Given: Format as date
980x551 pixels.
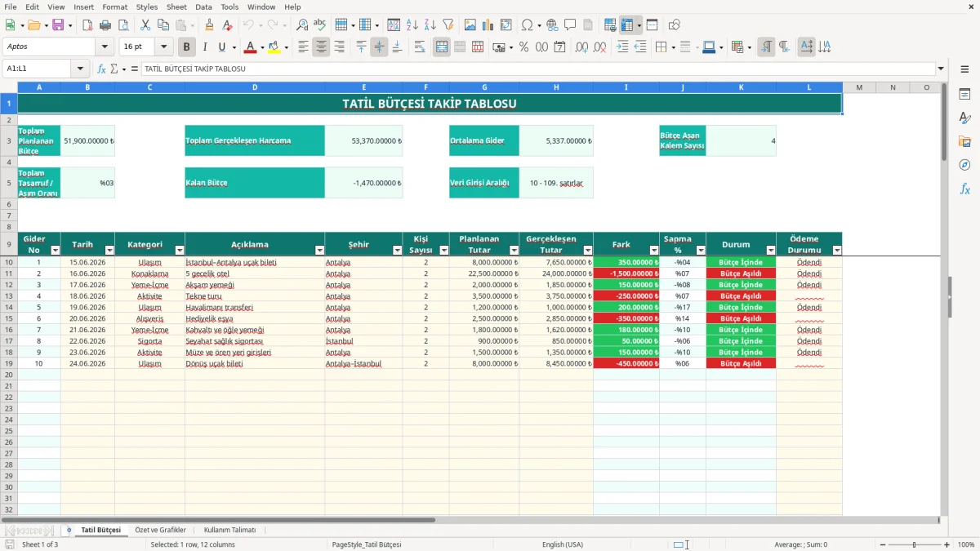Looking at the screenshot, I should point(560,47).
